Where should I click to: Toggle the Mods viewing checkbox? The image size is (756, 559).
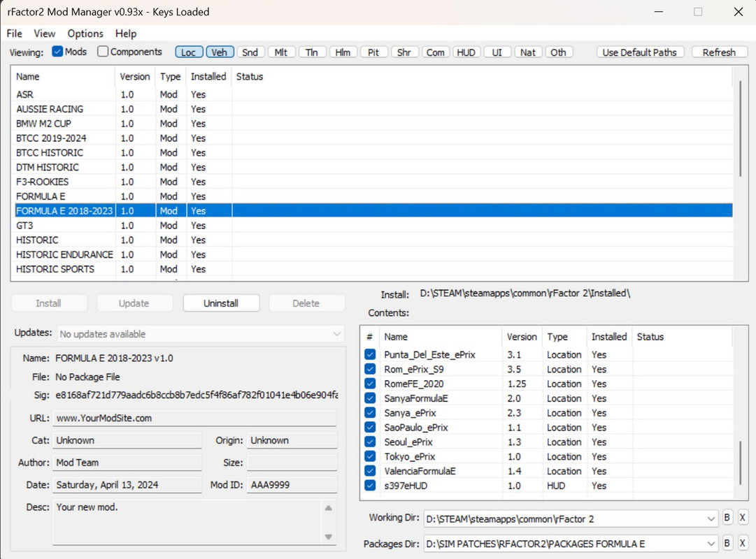57,52
